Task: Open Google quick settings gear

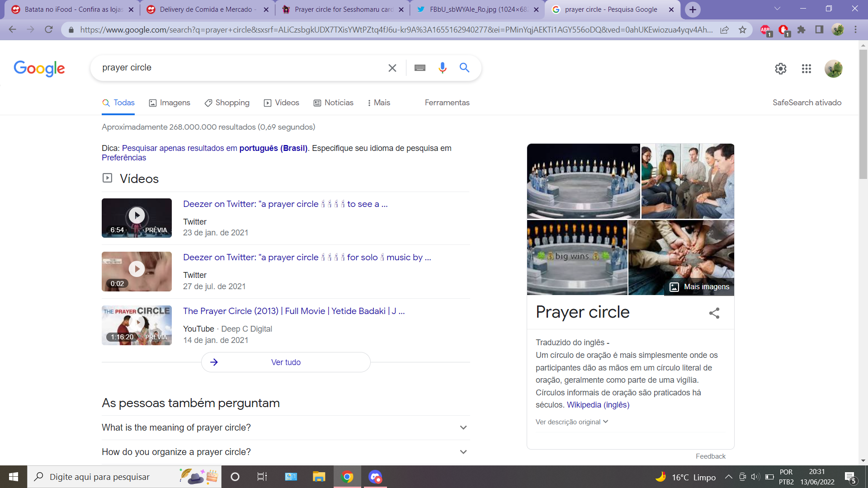Action: pyautogui.click(x=781, y=69)
